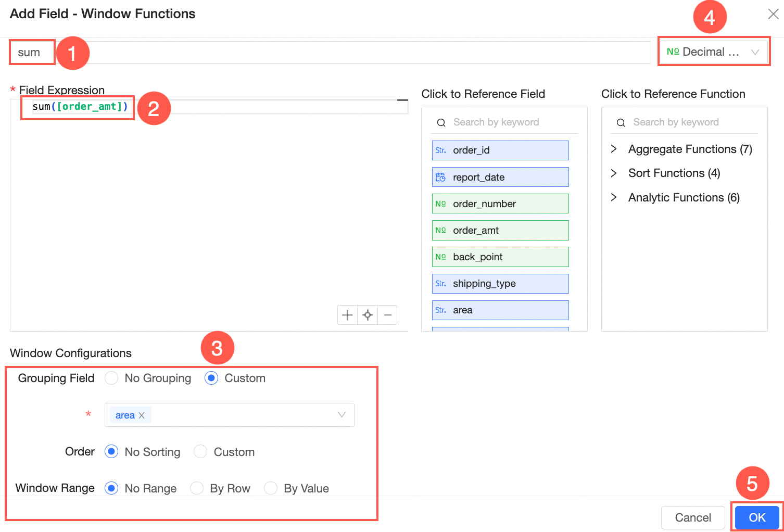Click the OK button
The image size is (784, 532).
point(757,517)
